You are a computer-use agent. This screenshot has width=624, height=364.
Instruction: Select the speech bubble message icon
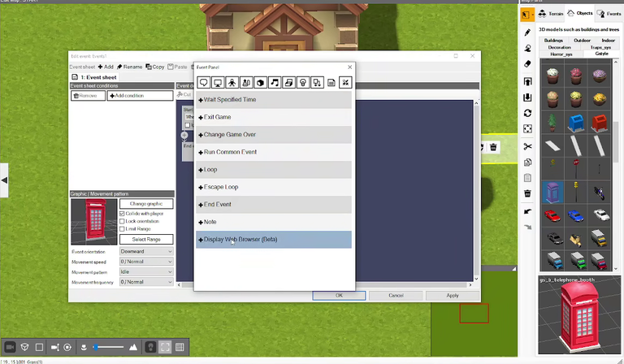coord(203,82)
